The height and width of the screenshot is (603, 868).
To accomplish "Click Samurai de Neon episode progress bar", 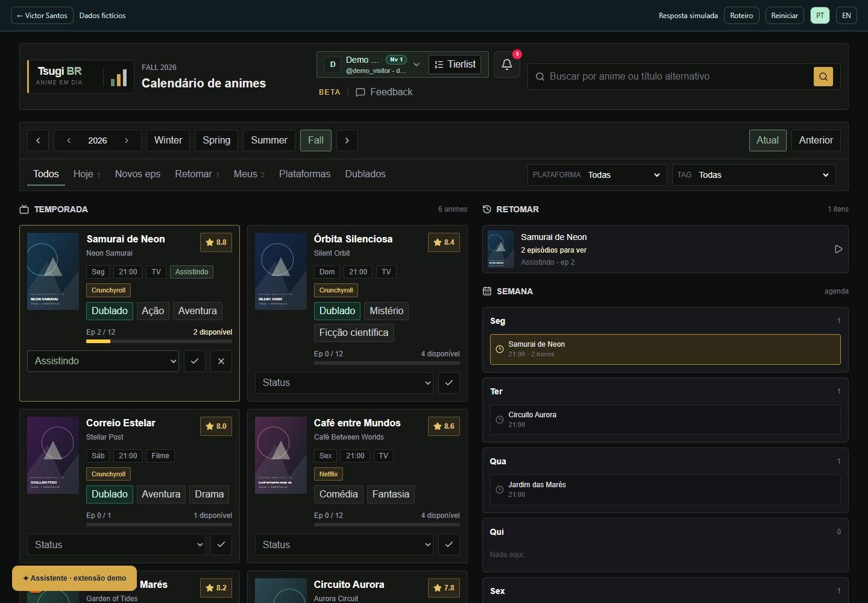I will point(159,341).
